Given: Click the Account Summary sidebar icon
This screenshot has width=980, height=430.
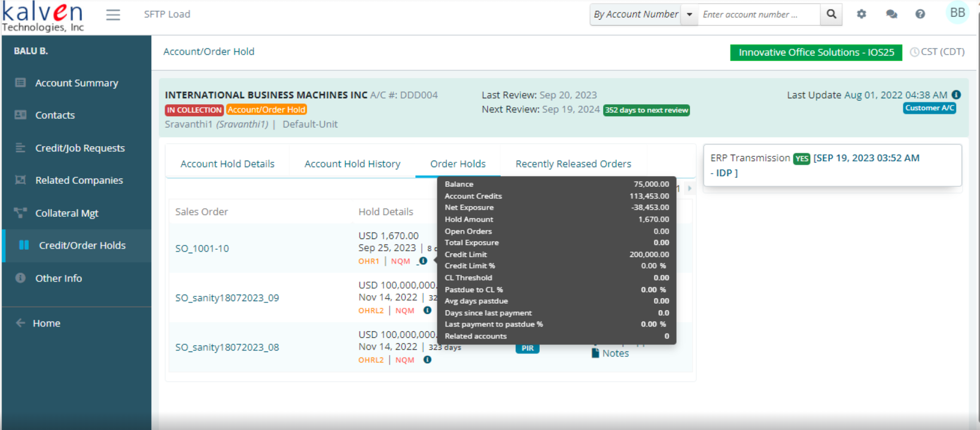Looking at the screenshot, I should click(x=20, y=83).
